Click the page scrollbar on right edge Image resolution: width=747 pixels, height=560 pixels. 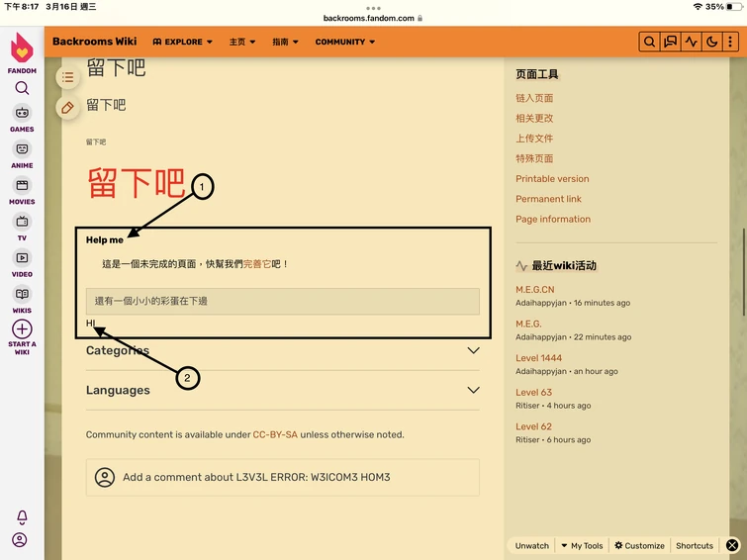(x=744, y=272)
